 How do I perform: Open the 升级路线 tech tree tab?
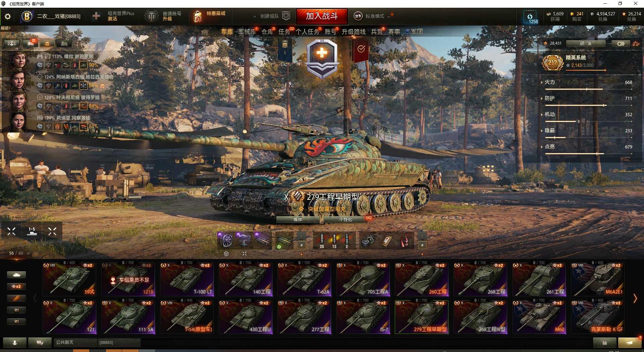[354, 32]
